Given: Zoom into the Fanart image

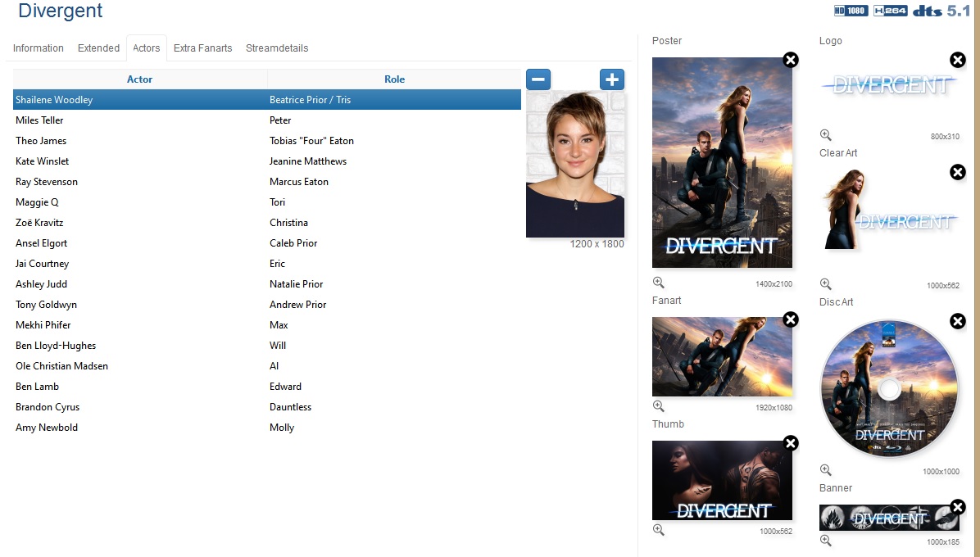Looking at the screenshot, I should tap(659, 406).
